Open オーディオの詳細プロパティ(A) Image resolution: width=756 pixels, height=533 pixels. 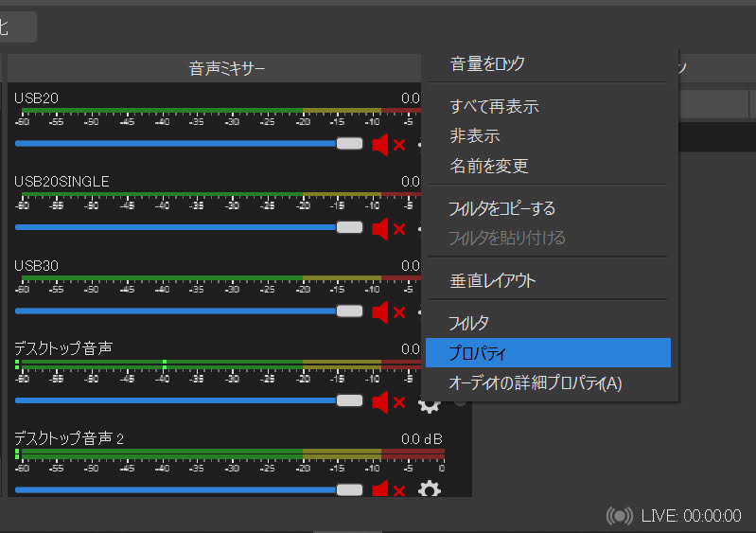(548, 383)
